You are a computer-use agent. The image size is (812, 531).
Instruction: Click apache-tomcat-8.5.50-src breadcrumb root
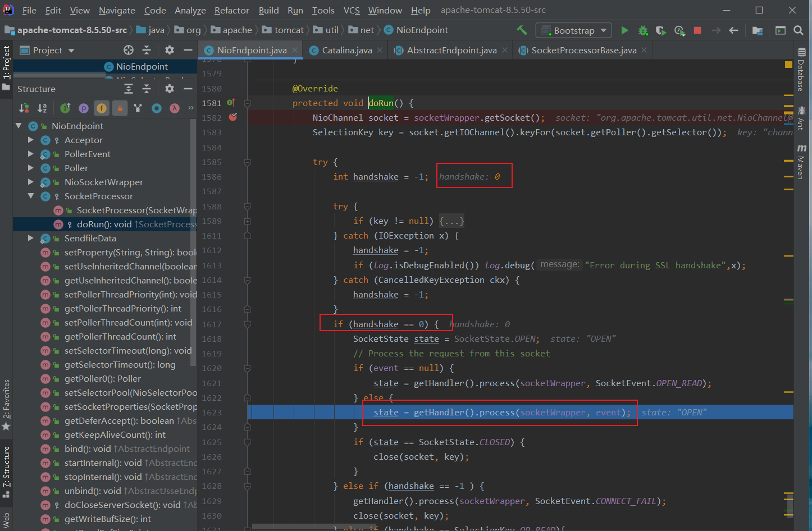(72, 30)
